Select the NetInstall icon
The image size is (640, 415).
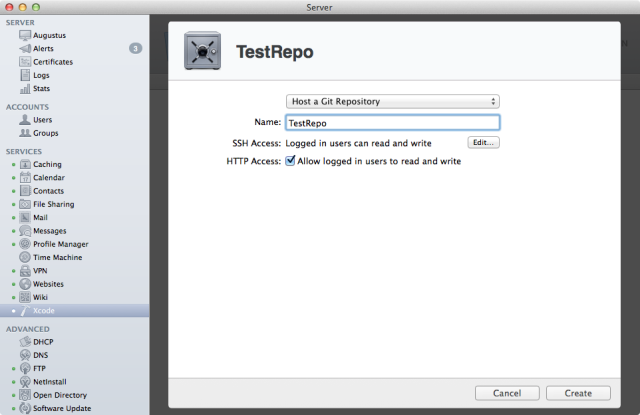[x=25, y=382]
